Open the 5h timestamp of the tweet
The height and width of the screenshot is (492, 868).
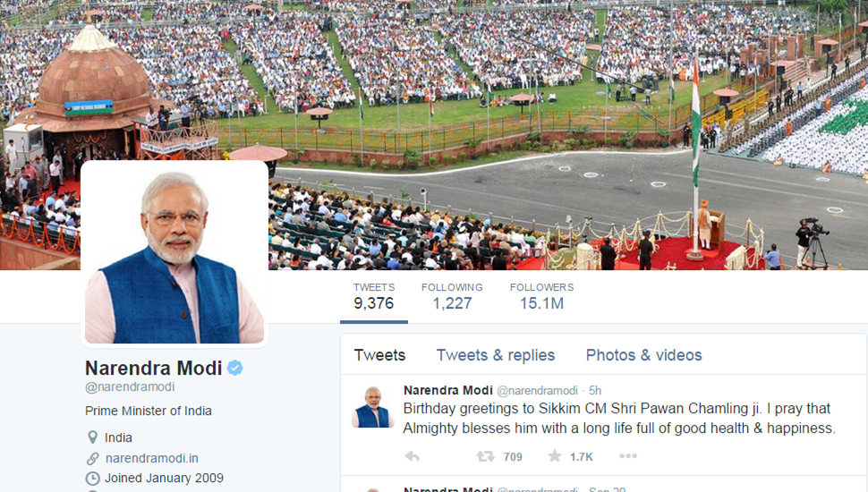[594, 391]
